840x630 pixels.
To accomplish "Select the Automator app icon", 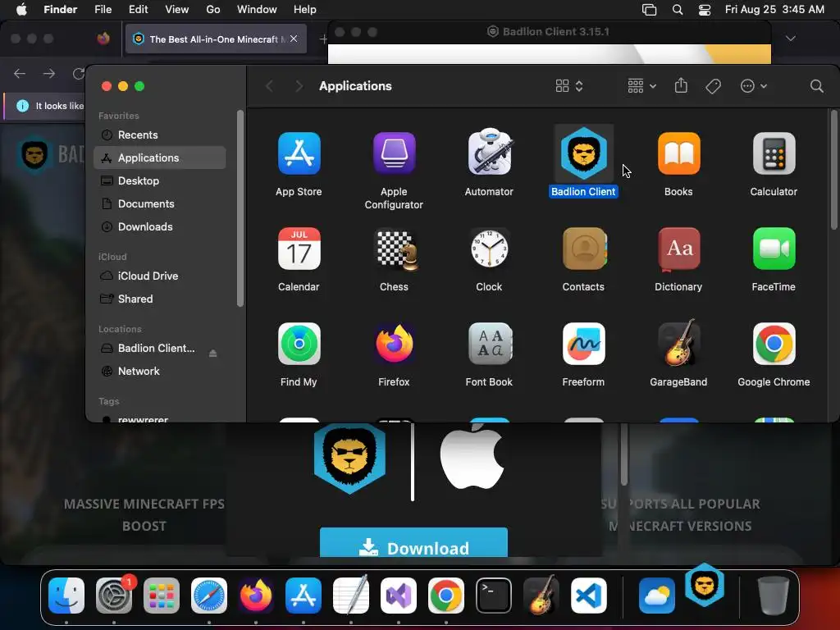I will coord(489,153).
